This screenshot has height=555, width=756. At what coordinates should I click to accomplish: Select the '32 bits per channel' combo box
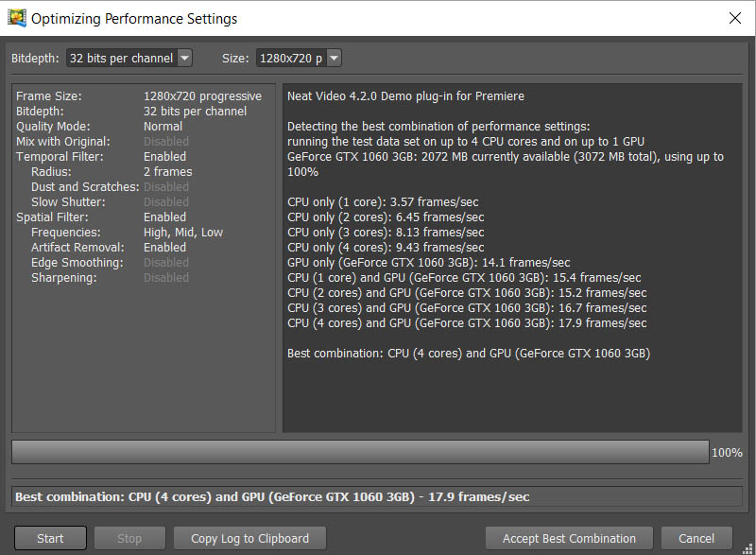129,58
